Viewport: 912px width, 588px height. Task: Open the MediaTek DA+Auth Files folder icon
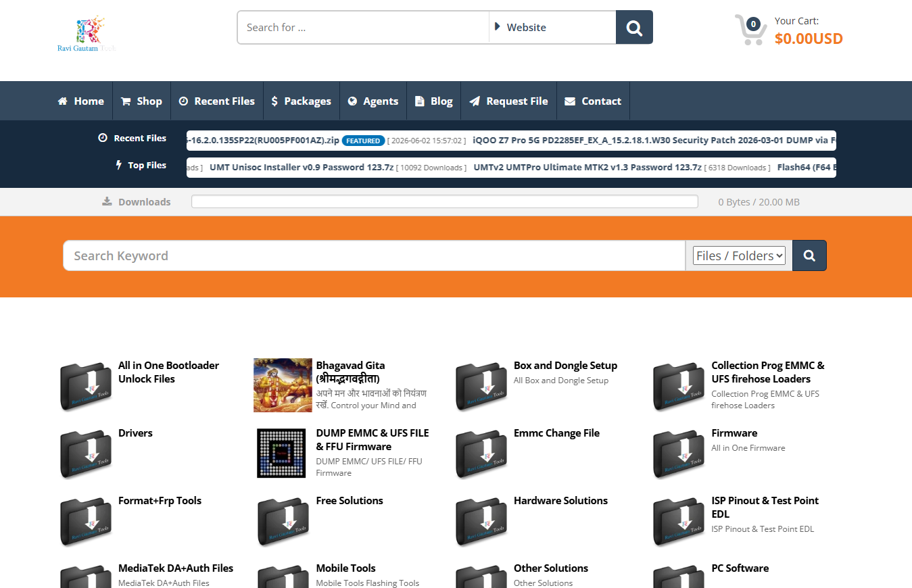(x=86, y=577)
